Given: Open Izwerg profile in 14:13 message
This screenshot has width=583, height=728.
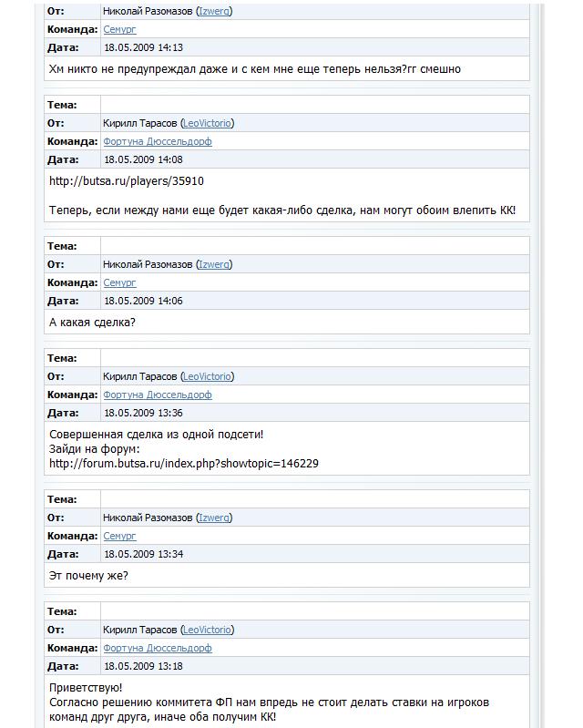Looking at the screenshot, I should click(214, 11).
